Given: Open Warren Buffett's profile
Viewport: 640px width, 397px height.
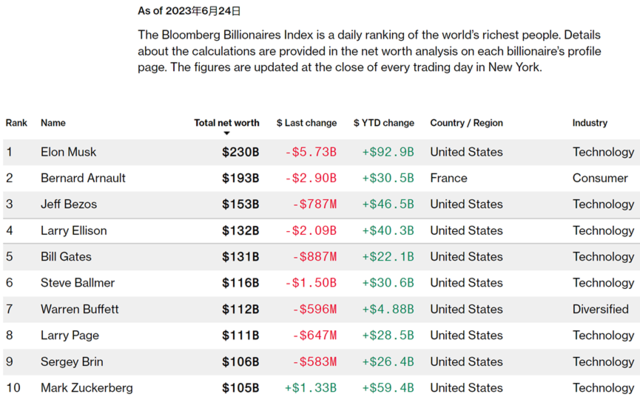Looking at the screenshot, I should click(80, 309).
